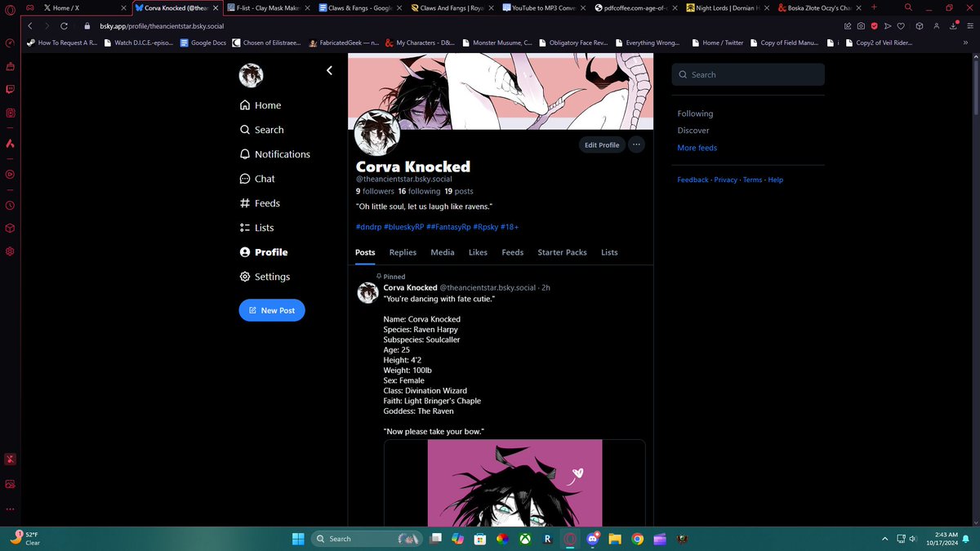This screenshot has width=980, height=551.
Task: Switch to the Replies tab
Action: pos(403,252)
